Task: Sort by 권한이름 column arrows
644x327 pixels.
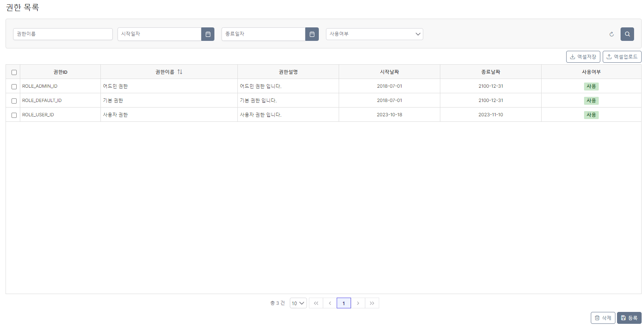Action: coord(180,72)
